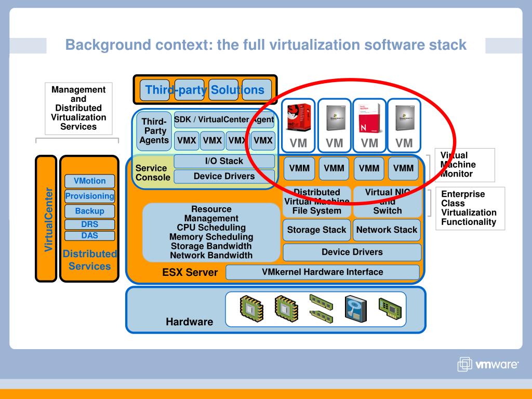Click the Enterprise Class Virtualization Functionality box
The image size is (532, 399).
click(470, 208)
